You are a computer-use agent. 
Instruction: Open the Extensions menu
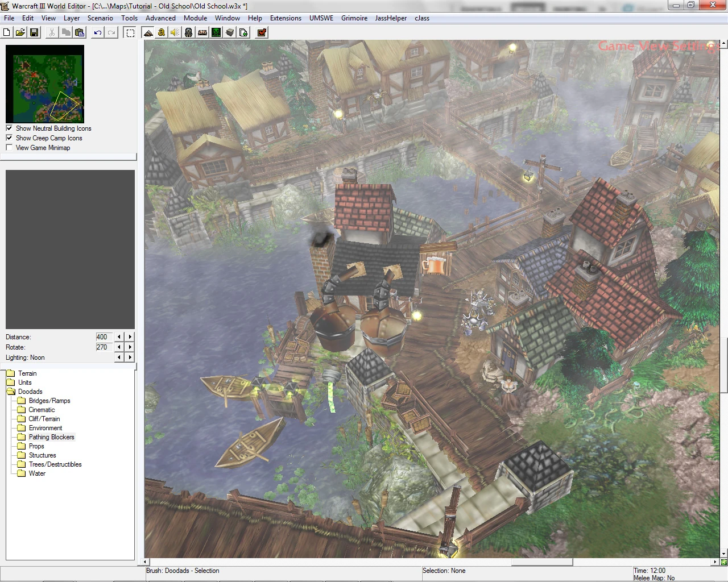point(286,18)
